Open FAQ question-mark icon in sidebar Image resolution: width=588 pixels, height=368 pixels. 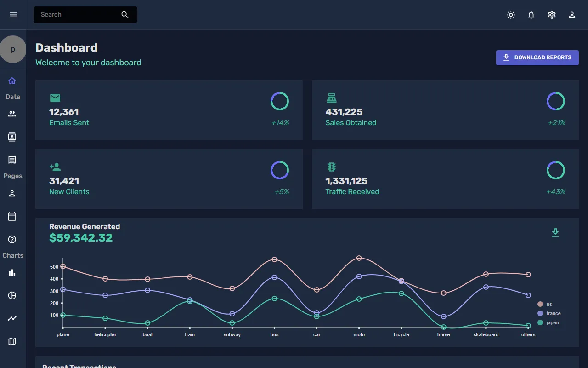pyautogui.click(x=12, y=239)
